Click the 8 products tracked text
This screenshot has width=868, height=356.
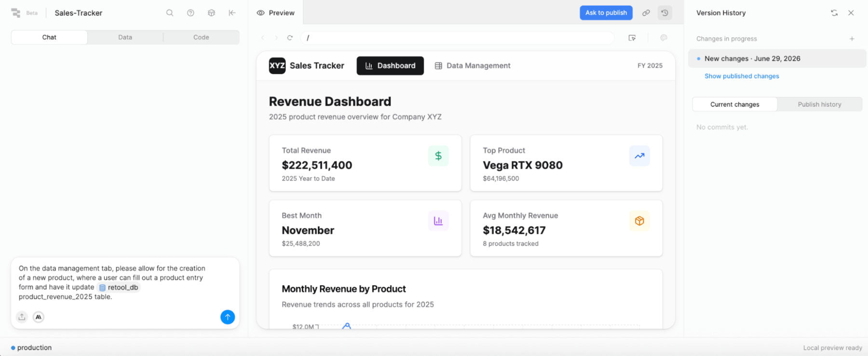tap(511, 244)
